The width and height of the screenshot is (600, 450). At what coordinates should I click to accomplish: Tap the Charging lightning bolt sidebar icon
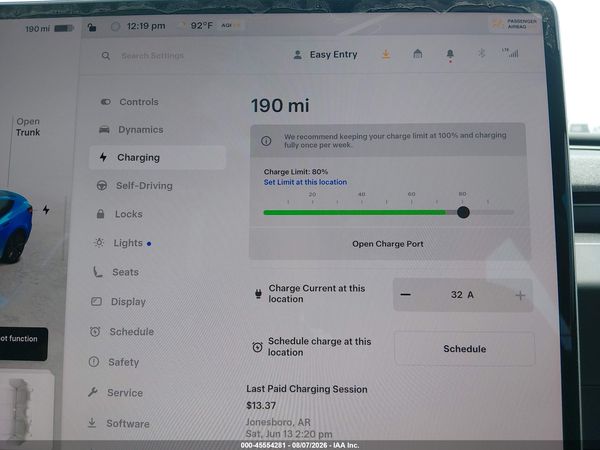103,157
